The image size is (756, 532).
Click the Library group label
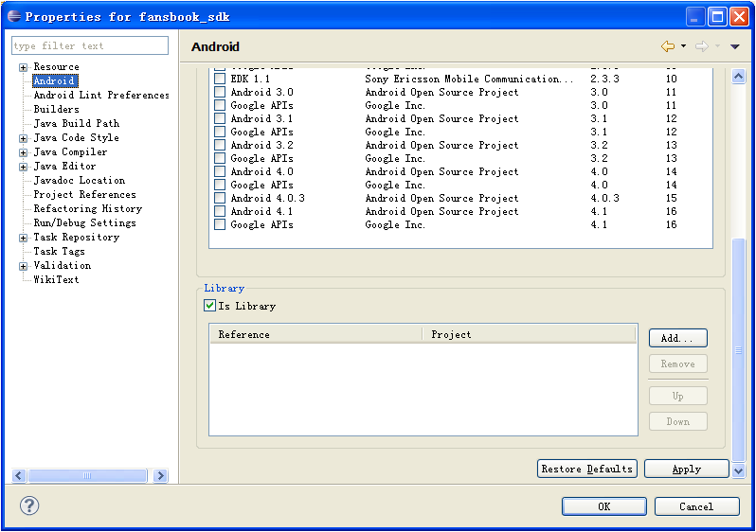coord(225,288)
